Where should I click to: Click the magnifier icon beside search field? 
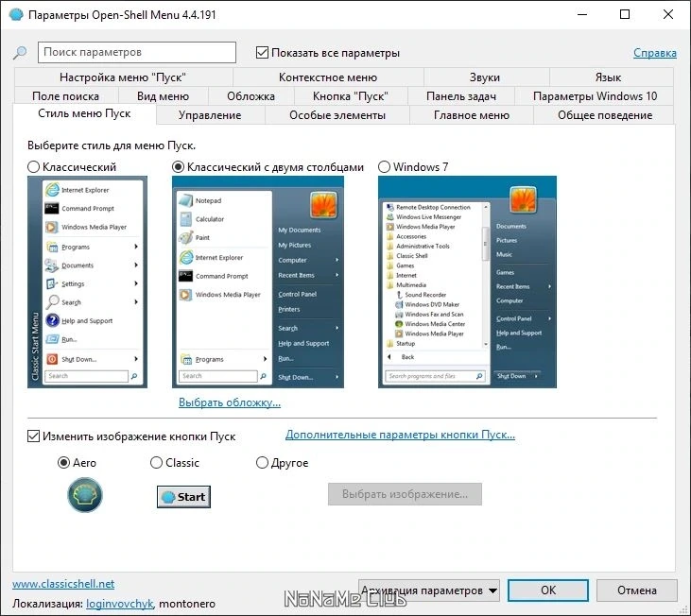click(x=20, y=53)
